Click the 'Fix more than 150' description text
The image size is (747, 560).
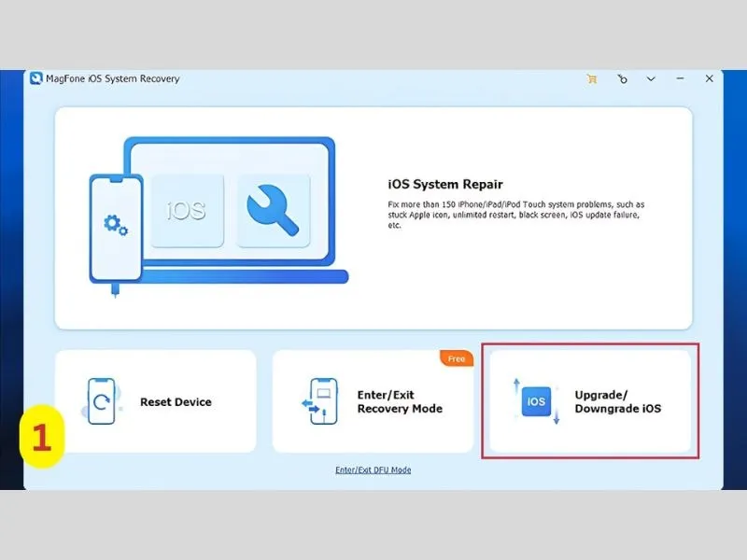click(x=516, y=215)
